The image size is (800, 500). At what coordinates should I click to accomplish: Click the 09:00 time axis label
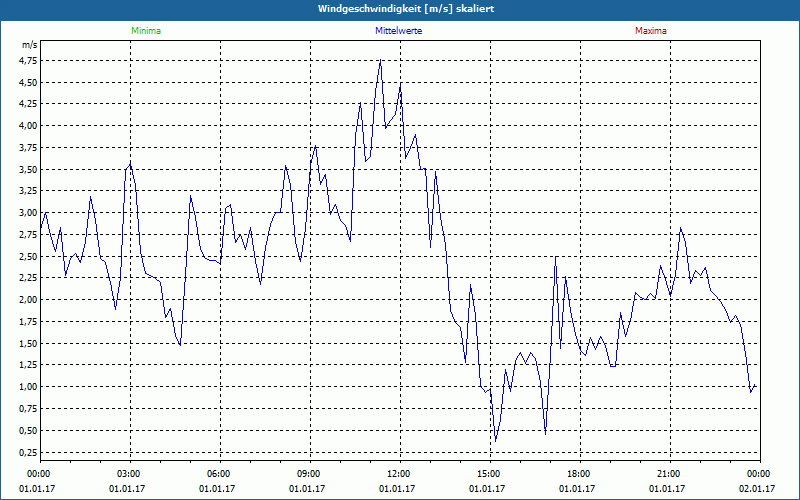[x=310, y=474]
